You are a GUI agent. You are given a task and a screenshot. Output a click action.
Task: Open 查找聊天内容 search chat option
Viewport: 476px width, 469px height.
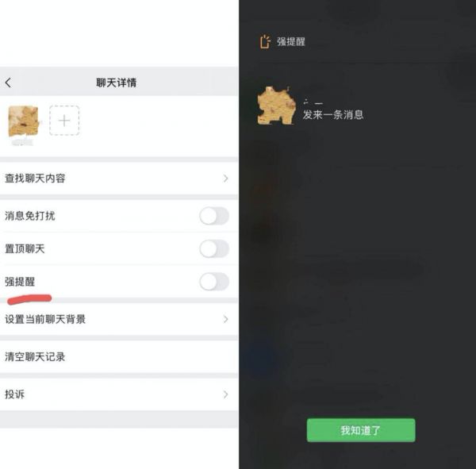(x=119, y=179)
